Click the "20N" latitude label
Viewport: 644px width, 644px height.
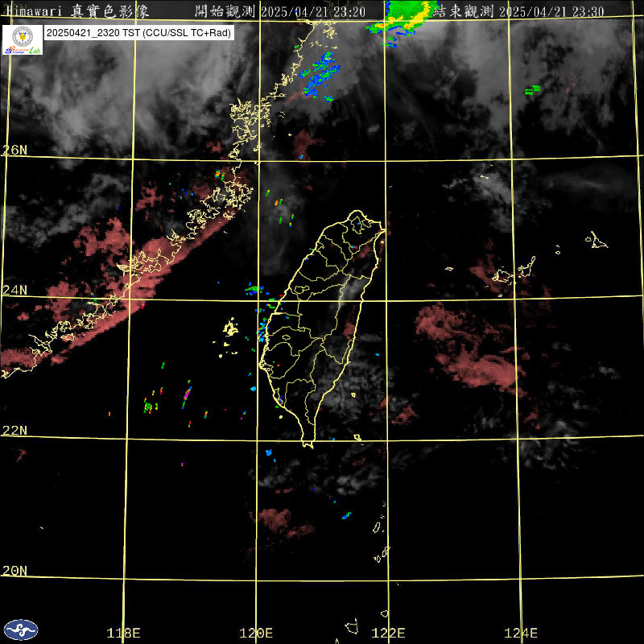(14, 571)
